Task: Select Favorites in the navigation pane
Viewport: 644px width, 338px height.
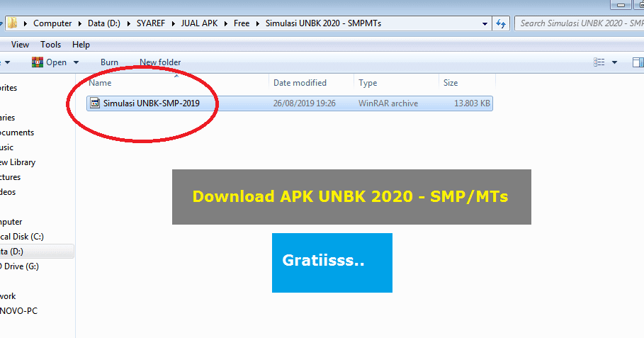Action: [9, 88]
